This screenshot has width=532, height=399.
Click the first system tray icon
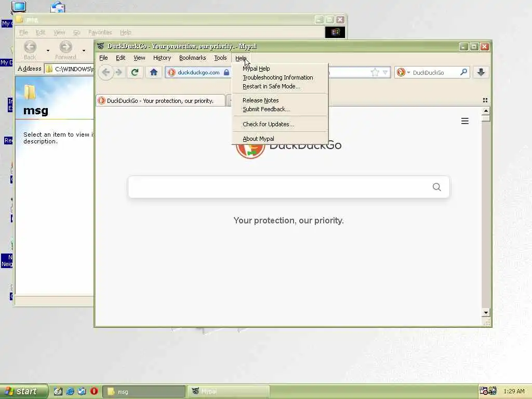tap(483, 391)
